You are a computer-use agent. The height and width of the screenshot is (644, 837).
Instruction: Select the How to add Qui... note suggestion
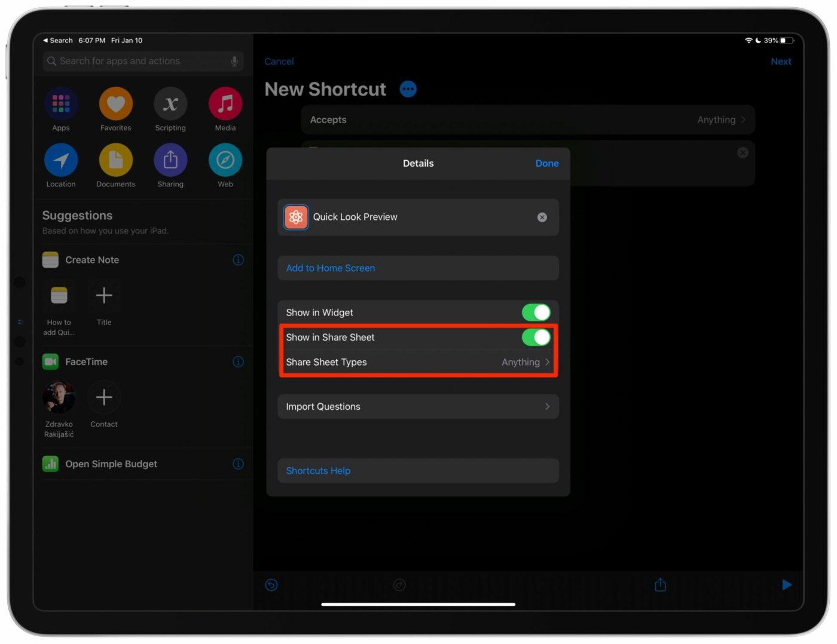59,295
